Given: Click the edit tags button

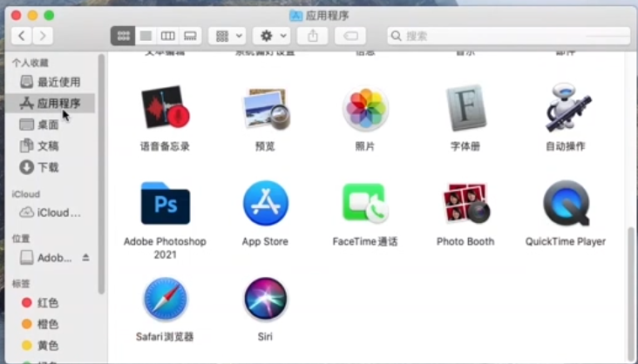Looking at the screenshot, I should [350, 37].
